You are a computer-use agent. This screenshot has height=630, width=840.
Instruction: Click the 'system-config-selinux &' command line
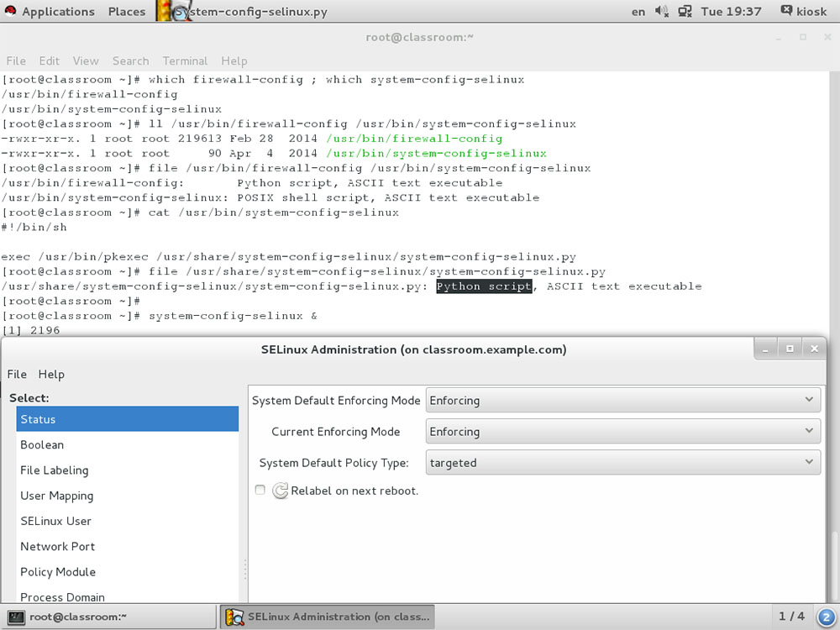[233, 316]
